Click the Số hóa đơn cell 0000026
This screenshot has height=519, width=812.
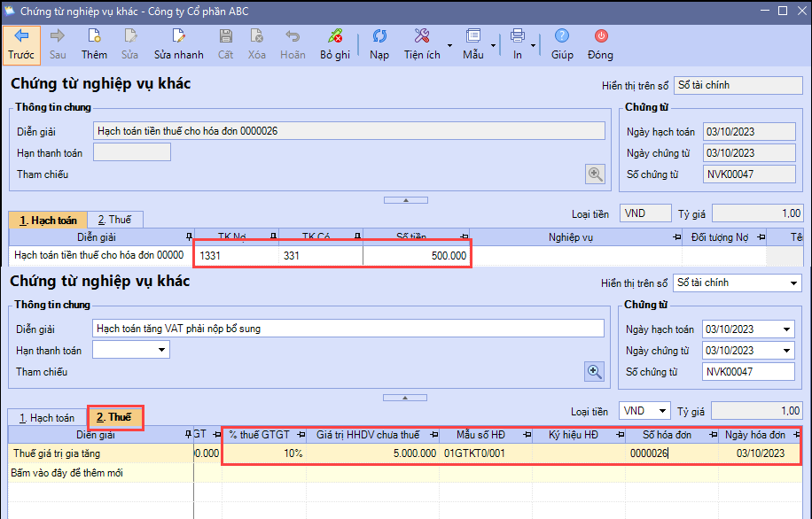coord(648,453)
